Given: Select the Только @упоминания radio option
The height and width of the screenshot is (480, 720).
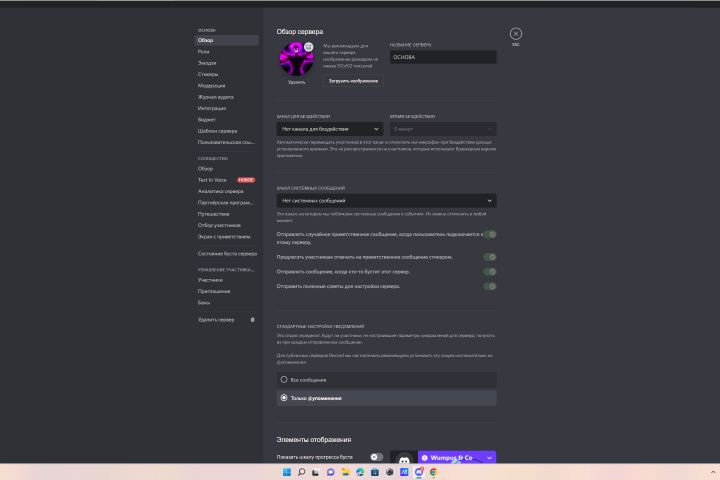Looking at the screenshot, I should tap(386, 398).
